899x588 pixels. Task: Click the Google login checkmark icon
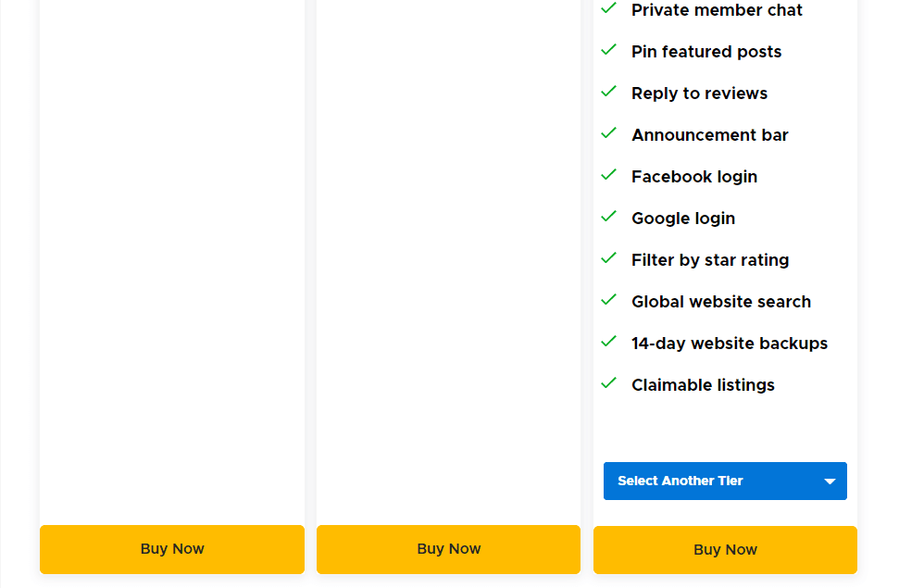608,217
